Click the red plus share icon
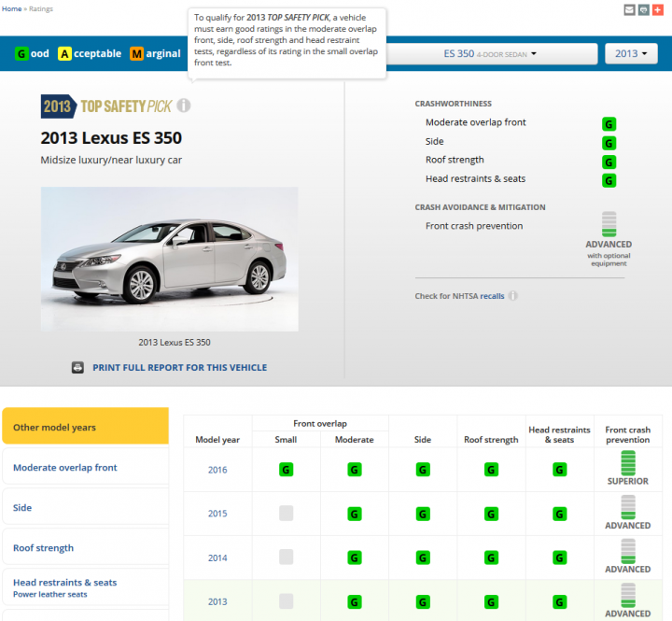The height and width of the screenshot is (621, 672). coord(657,10)
